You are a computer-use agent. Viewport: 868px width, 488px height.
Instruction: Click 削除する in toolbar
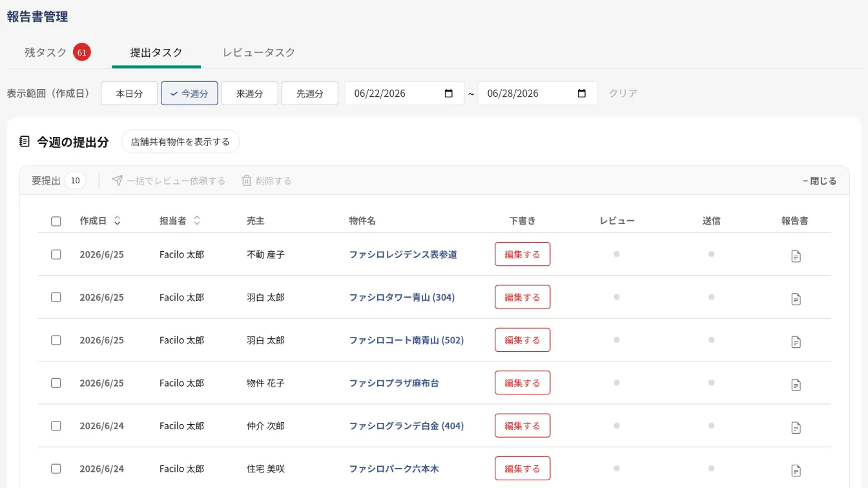pos(267,181)
